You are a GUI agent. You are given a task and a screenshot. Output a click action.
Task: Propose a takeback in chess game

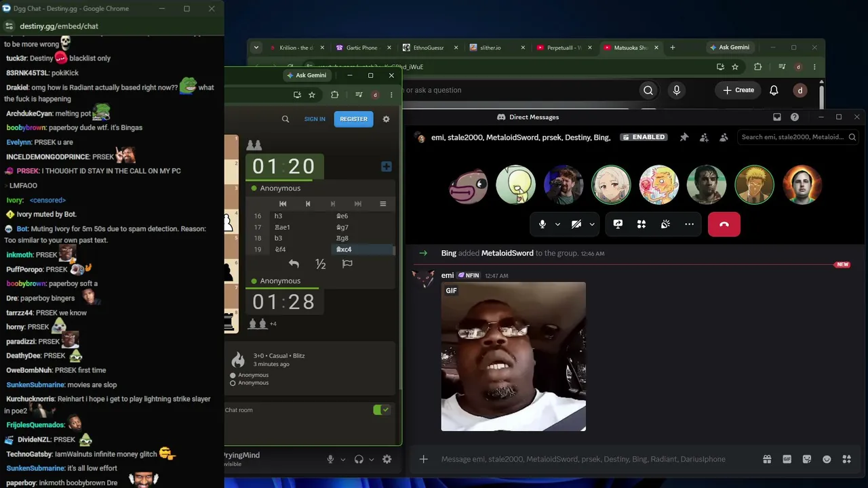[294, 264]
